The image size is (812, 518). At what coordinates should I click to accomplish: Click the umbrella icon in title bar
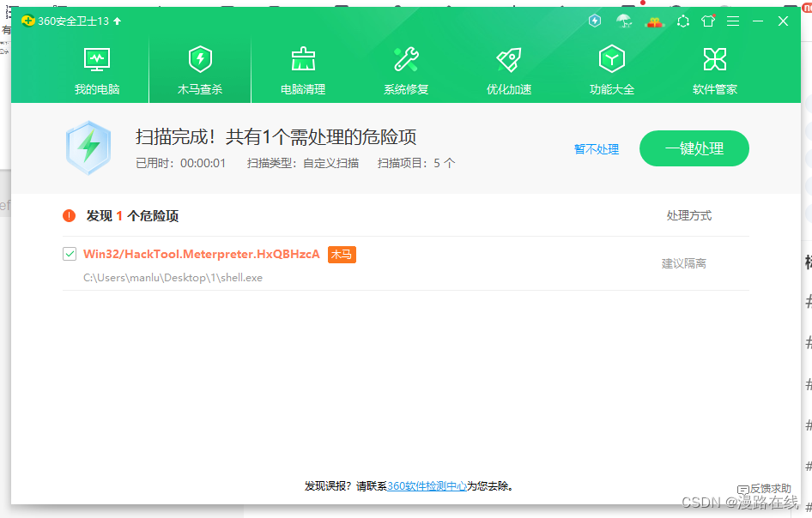click(x=624, y=21)
